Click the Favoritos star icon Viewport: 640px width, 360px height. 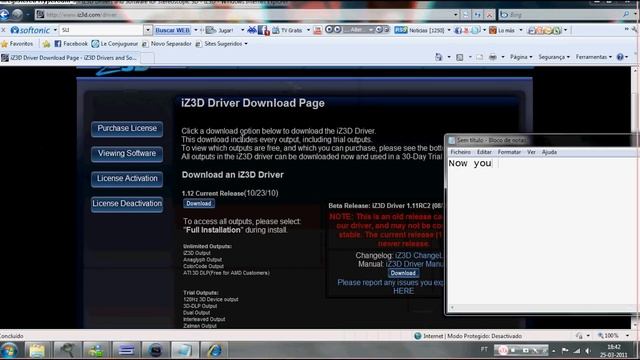tap(5, 44)
